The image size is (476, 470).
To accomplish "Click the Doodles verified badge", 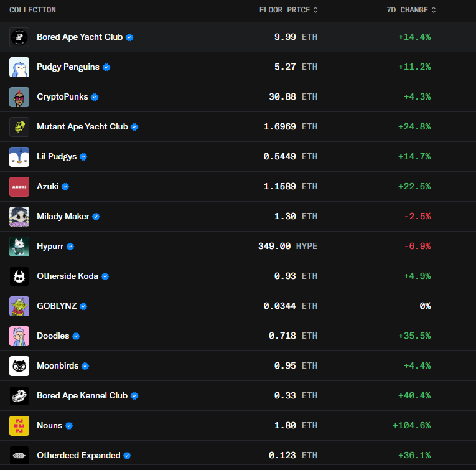I will tap(76, 336).
